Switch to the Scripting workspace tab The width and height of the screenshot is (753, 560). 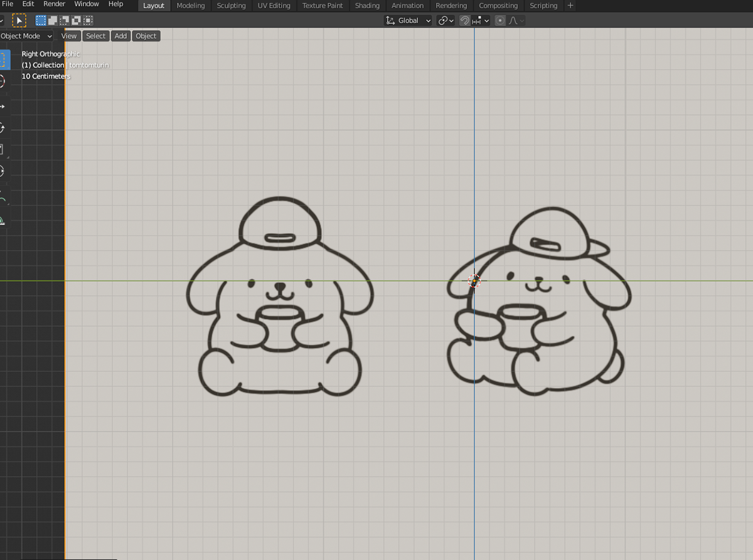click(x=543, y=6)
